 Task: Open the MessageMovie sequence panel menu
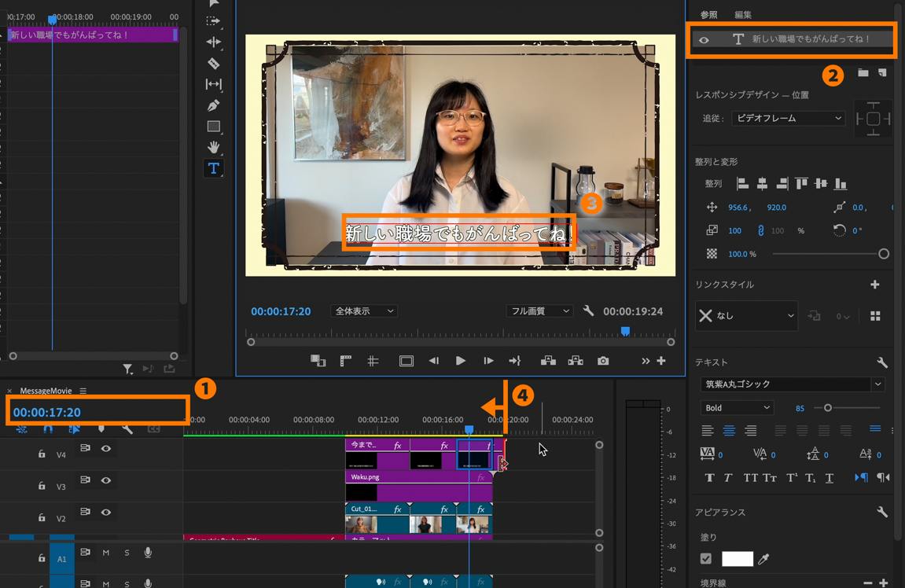[83, 391]
